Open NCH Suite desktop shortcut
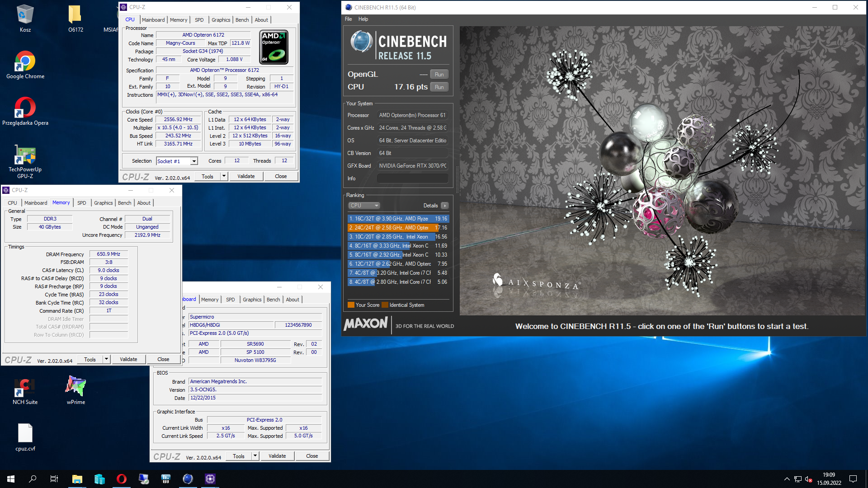The width and height of the screenshot is (868, 488). click(25, 390)
